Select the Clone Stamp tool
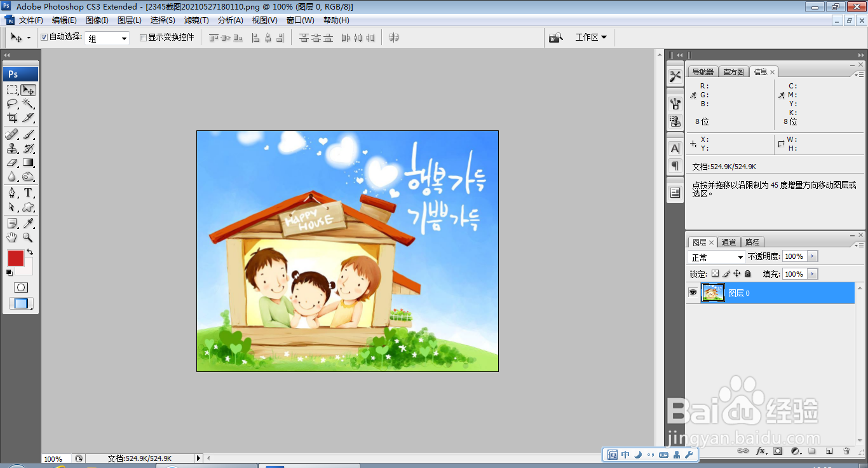This screenshot has height=468, width=868. point(12,149)
